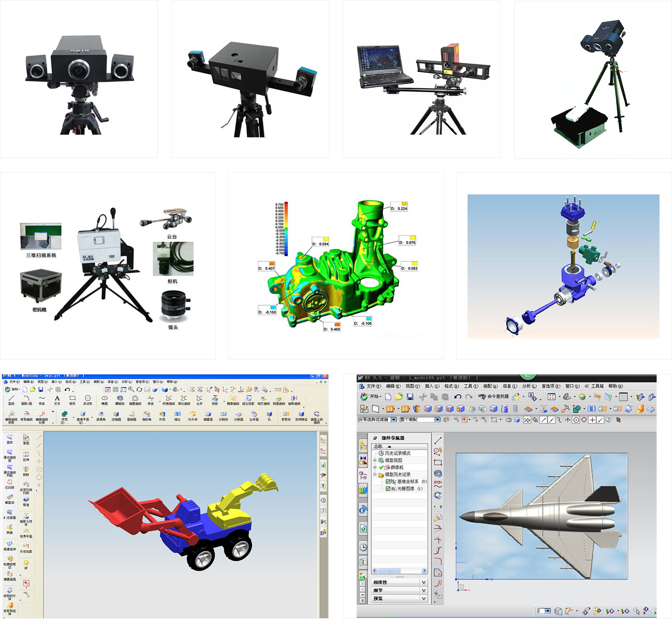Open the 命令查找器 command finder
Image resolution: width=672 pixels, height=624 pixels.
coord(495,396)
